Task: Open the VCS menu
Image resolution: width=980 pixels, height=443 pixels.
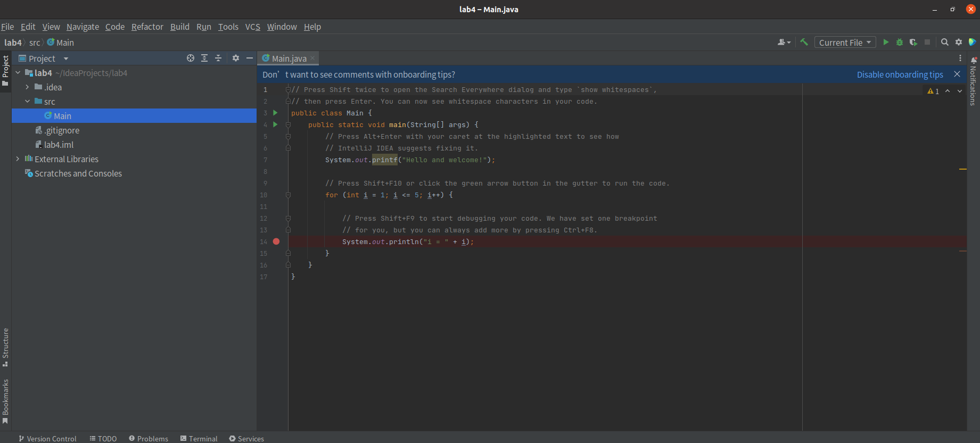Action: pyautogui.click(x=253, y=27)
